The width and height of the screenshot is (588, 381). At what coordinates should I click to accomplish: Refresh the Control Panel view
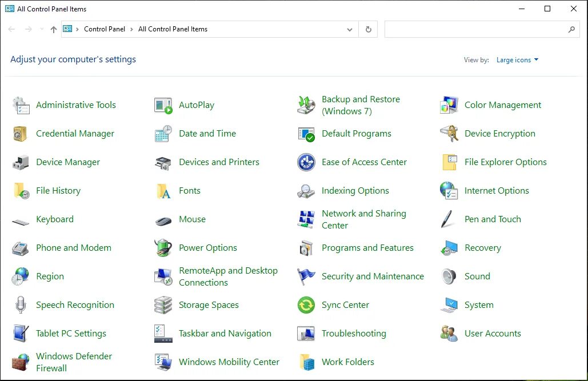coord(369,29)
